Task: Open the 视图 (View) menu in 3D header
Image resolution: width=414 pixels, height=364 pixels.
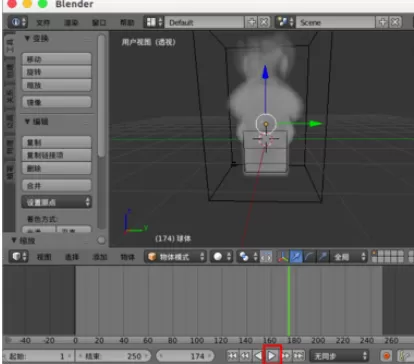Action: [44, 257]
